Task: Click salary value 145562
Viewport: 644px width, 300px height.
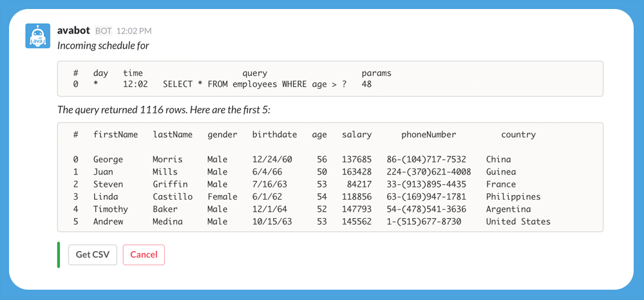Action: (x=357, y=221)
